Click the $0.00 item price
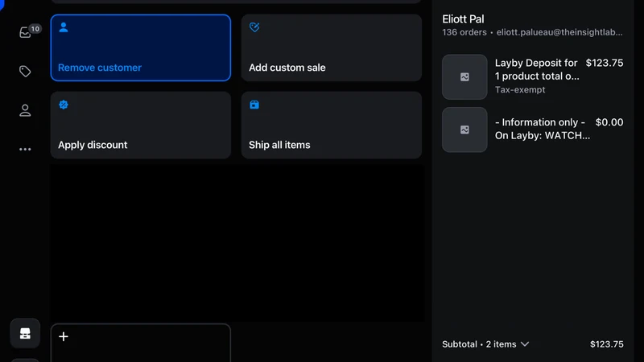This screenshot has height=362, width=644. point(609,122)
